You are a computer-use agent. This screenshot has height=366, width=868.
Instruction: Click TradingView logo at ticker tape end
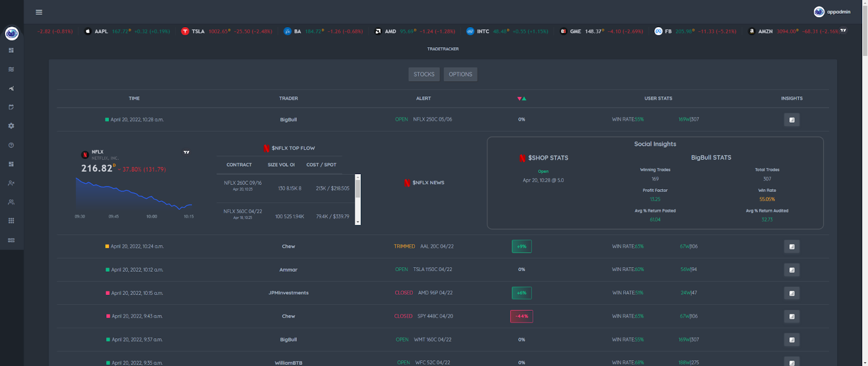(x=843, y=30)
